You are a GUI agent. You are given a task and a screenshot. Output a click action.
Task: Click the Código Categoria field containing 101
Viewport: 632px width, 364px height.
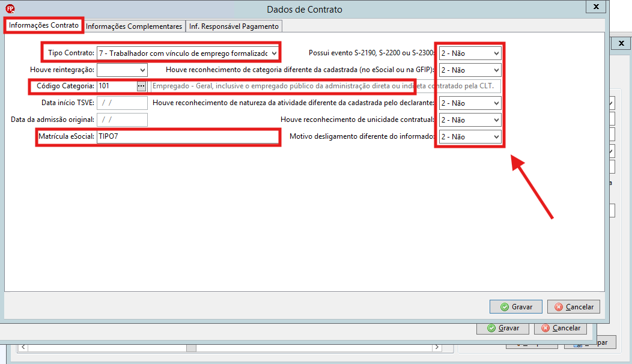tap(117, 86)
